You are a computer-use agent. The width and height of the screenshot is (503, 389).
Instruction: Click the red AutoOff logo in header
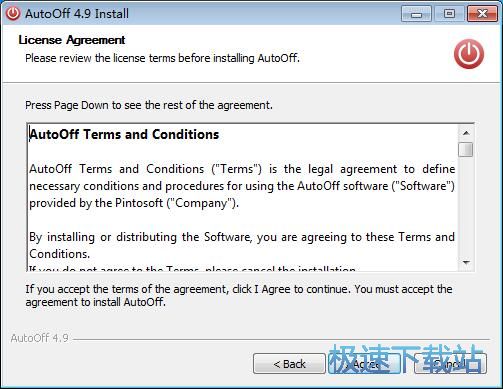click(x=469, y=54)
